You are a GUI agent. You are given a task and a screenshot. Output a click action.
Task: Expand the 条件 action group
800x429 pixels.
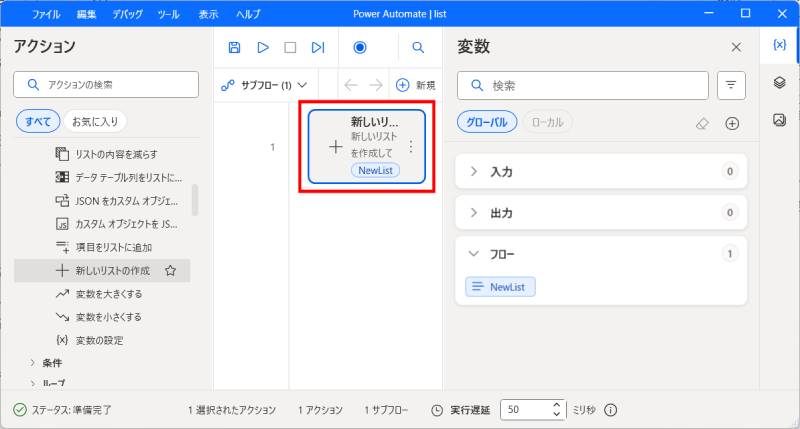click(33, 363)
